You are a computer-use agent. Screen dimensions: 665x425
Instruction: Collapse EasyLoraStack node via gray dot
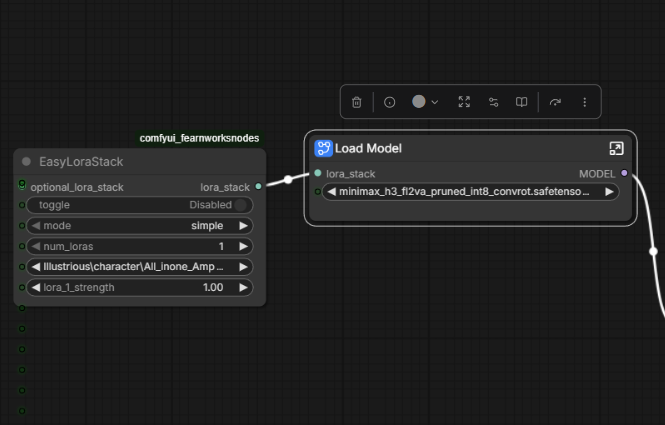point(26,162)
